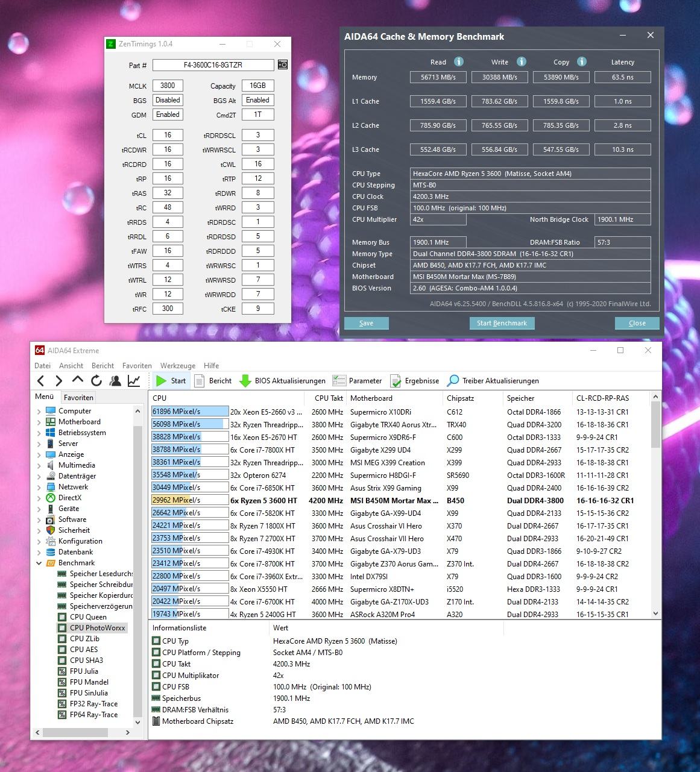Expand the Motherboard tree node
Image resolution: width=700 pixels, height=772 pixels.
pyautogui.click(x=39, y=422)
